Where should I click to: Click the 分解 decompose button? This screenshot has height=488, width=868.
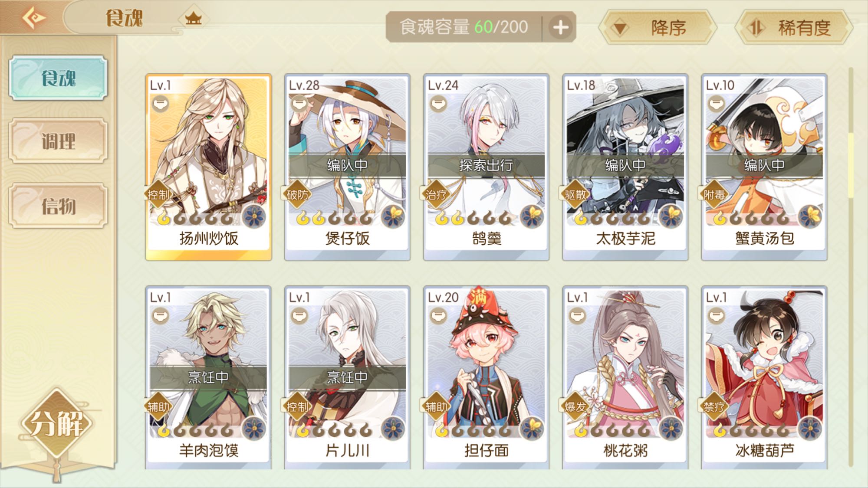pos(57,423)
